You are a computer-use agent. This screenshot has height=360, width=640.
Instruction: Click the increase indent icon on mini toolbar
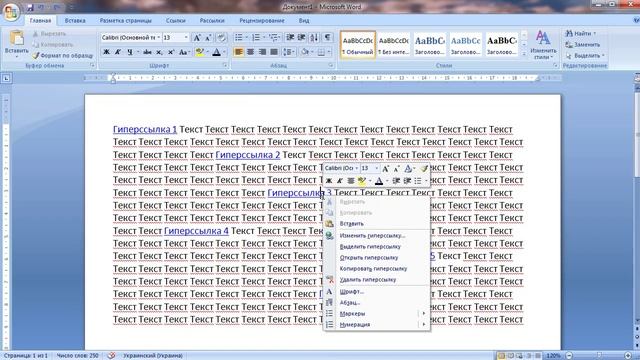(x=407, y=181)
